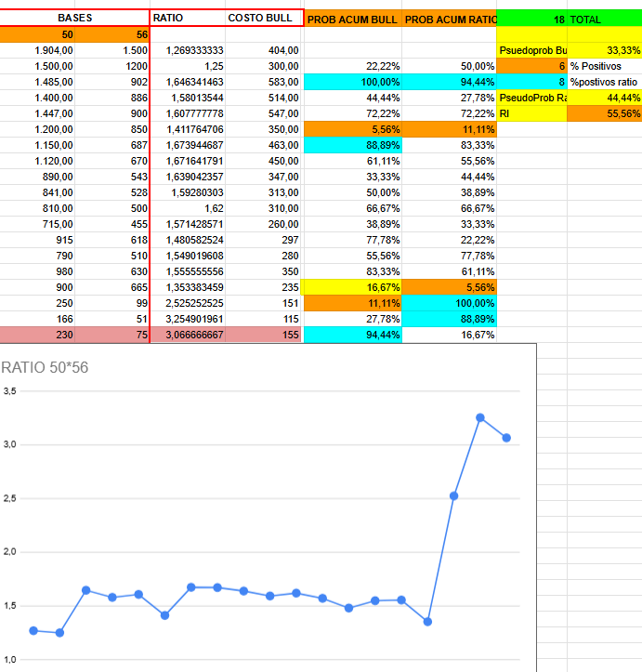
Task: Select ratio cell 1,269333333
Action: point(188,50)
